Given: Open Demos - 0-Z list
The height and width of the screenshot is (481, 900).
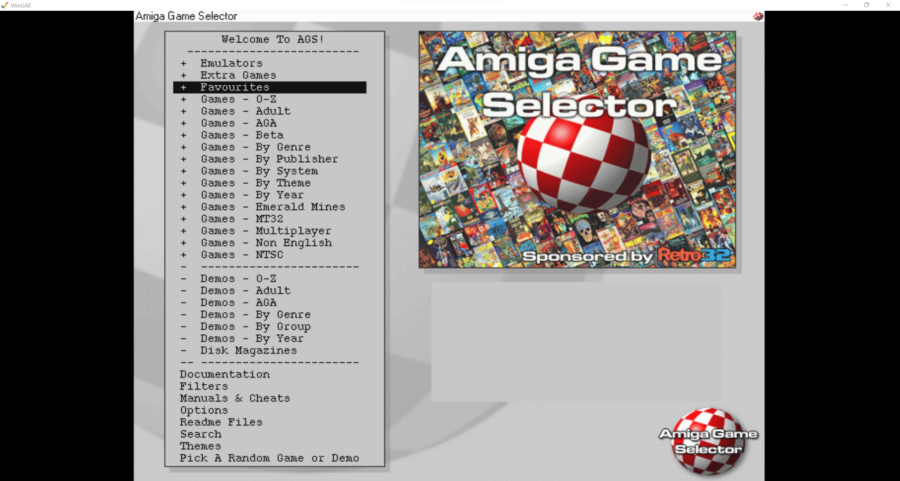Looking at the screenshot, I should 238,279.
